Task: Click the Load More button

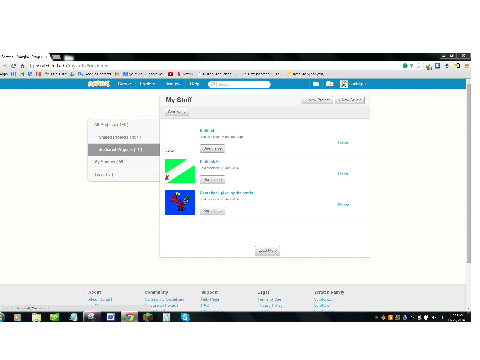Action: [267, 251]
